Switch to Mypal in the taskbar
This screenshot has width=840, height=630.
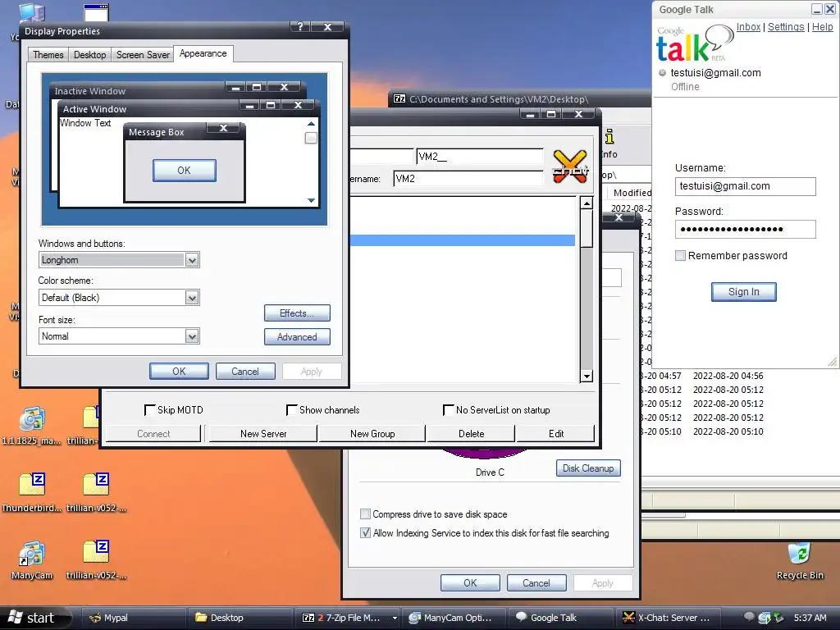click(x=132, y=618)
